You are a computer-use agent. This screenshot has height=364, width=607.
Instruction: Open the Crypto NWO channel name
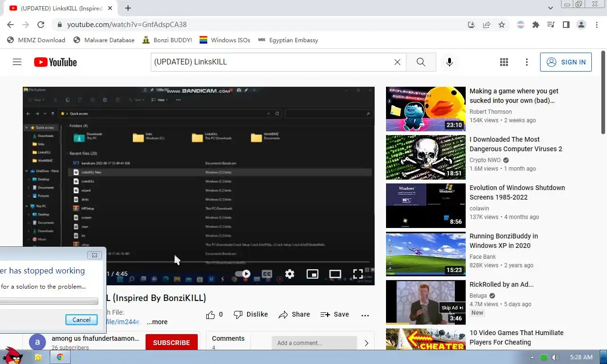(485, 160)
